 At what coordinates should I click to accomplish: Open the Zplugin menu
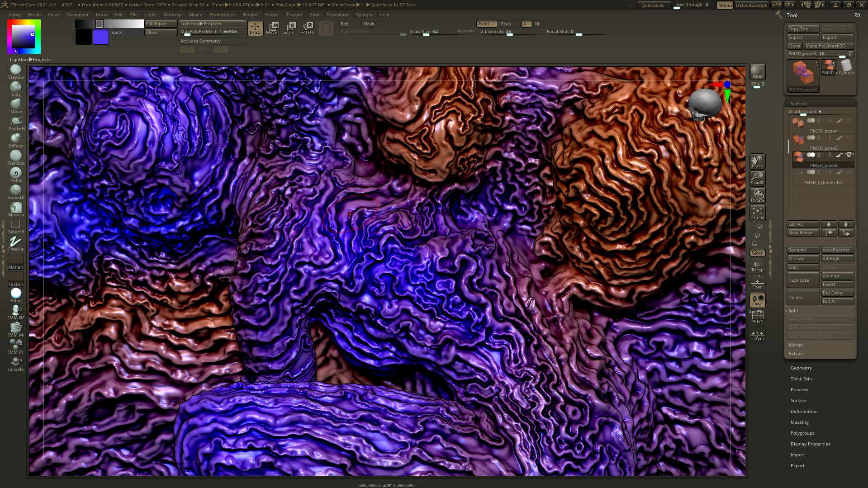[364, 14]
